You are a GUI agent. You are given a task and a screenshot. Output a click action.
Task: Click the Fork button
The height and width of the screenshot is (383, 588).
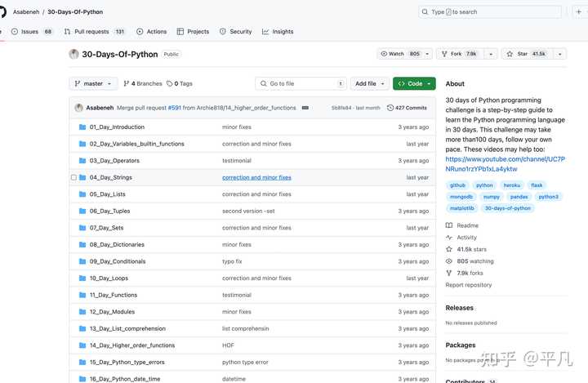(459, 54)
